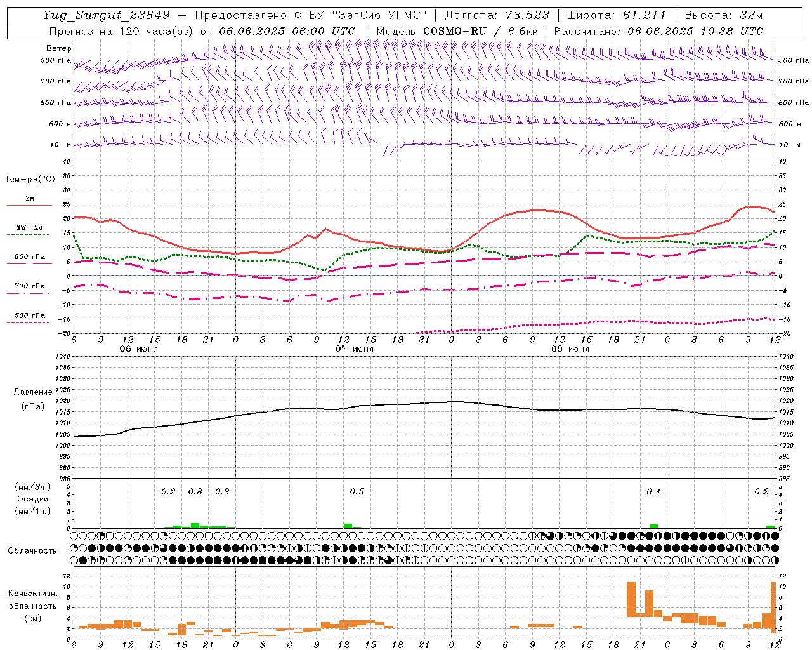Click the 07 июня date label
The image size is (812, 650).
355,349
